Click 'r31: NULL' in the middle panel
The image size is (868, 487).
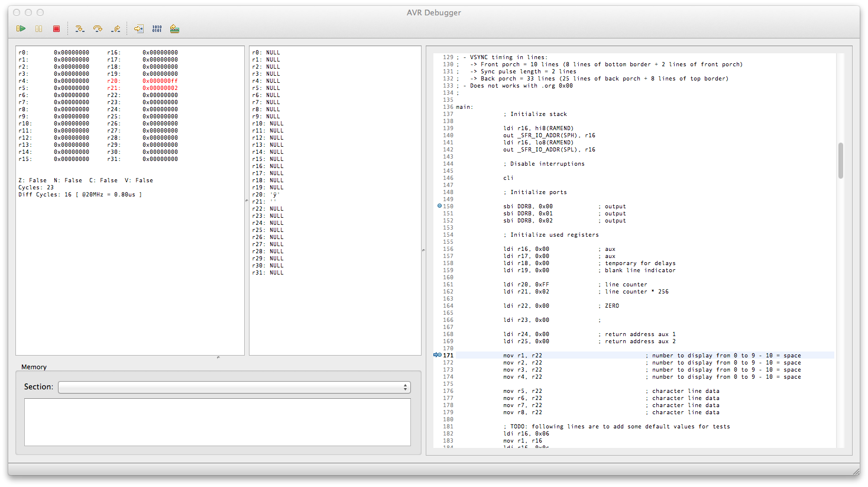tap(268, 273)
